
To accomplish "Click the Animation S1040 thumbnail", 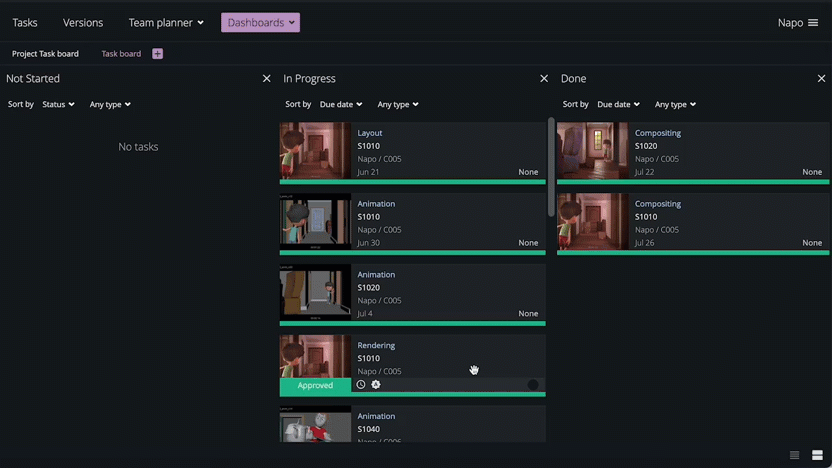I will pos(315,424).
